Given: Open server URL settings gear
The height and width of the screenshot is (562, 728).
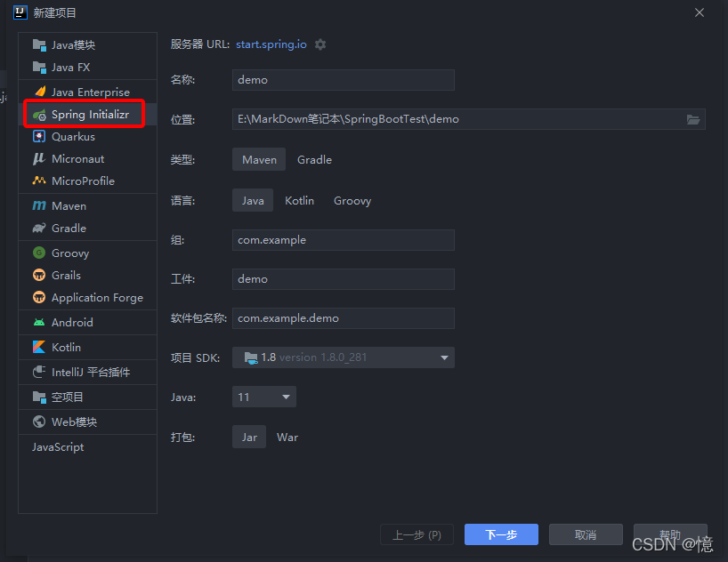Looking at the screenshot, I should (320, 44).
